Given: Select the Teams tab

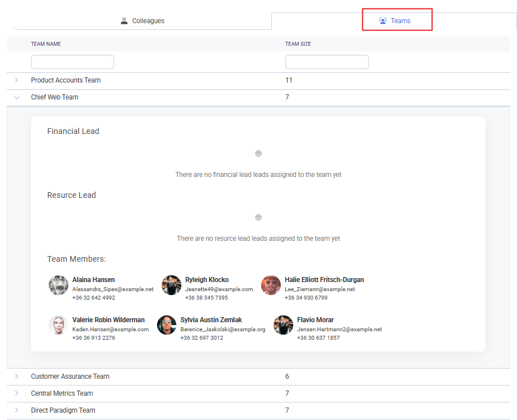Looking at the screenshot, I should pyautogui.click(x=395, y=21).
